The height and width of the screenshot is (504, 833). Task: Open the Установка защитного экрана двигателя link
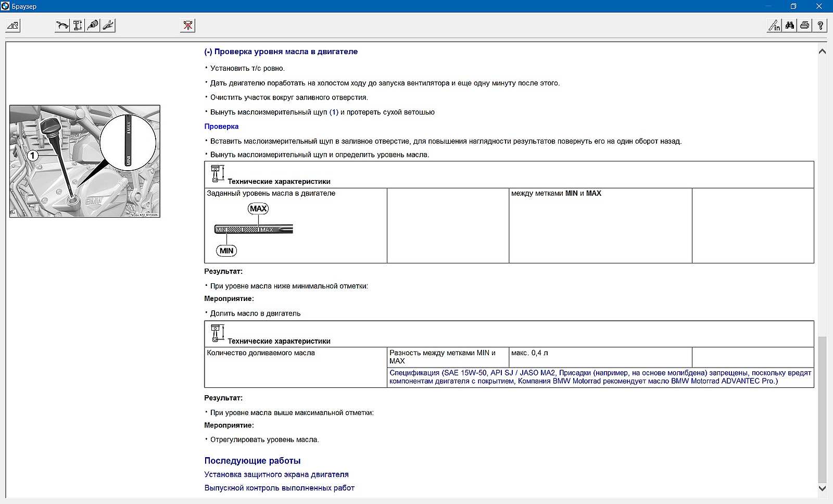coord(276,474)
